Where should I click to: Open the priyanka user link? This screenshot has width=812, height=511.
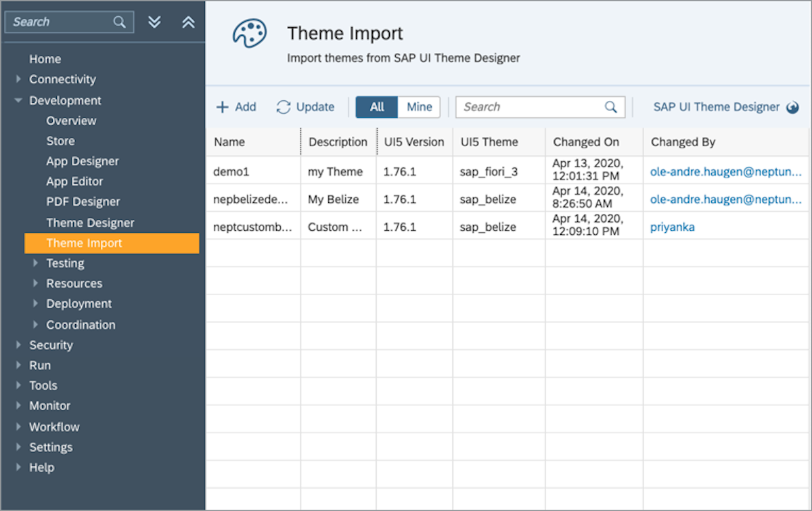673,227
